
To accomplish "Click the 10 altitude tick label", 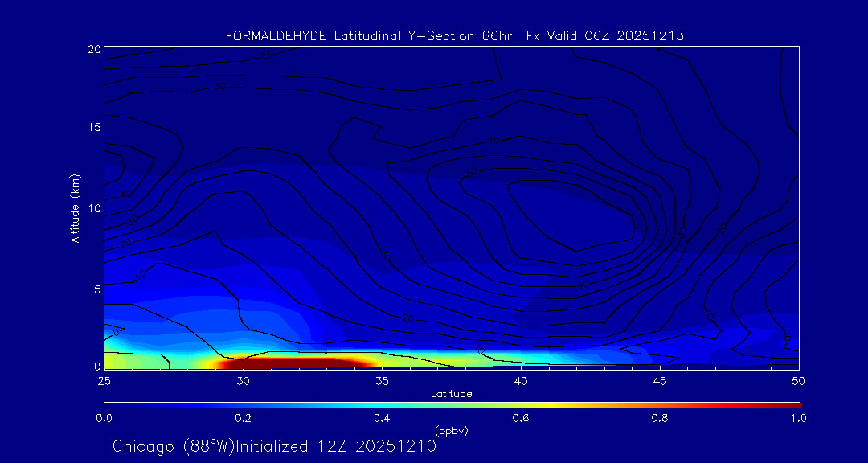I will tap(93, 208).
